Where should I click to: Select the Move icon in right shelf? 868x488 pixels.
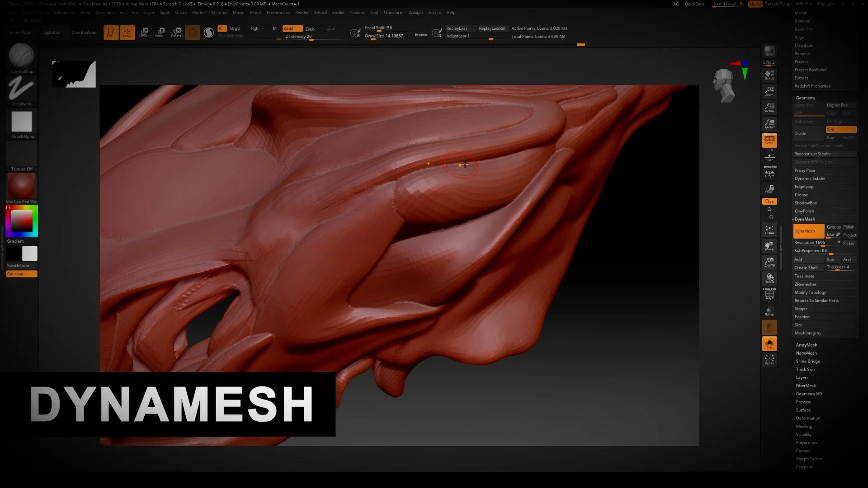769,245
